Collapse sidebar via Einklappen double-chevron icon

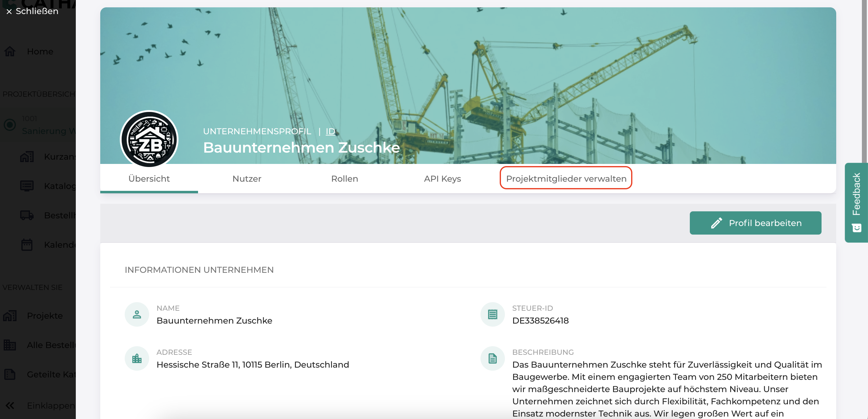(x=10, y=406)
